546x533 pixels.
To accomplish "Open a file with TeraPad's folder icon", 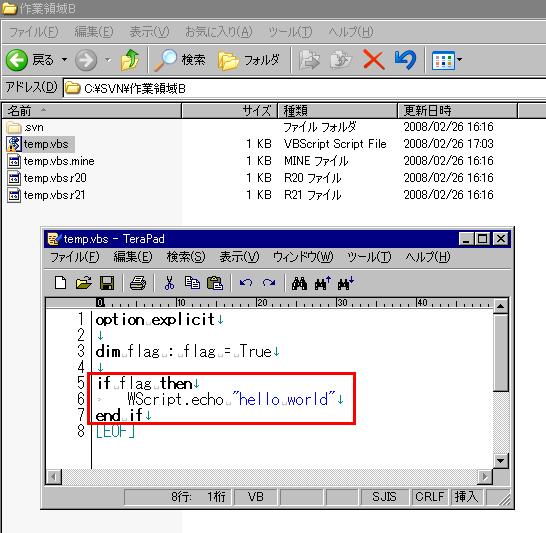I will [84, 283].
